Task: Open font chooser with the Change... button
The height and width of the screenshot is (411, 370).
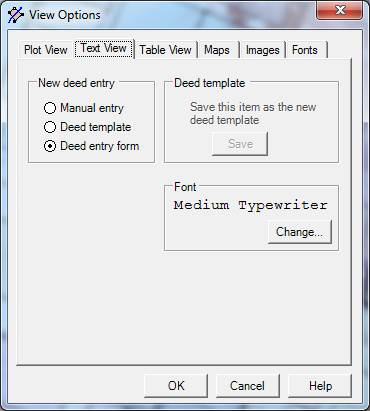Action: [299, 232]
